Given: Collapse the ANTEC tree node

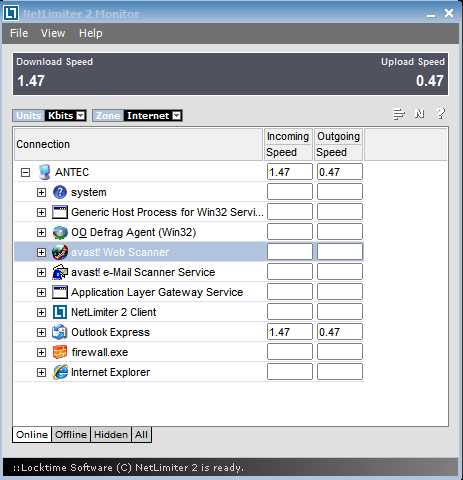Looking at the screenshot, I should tap(25, 172).
